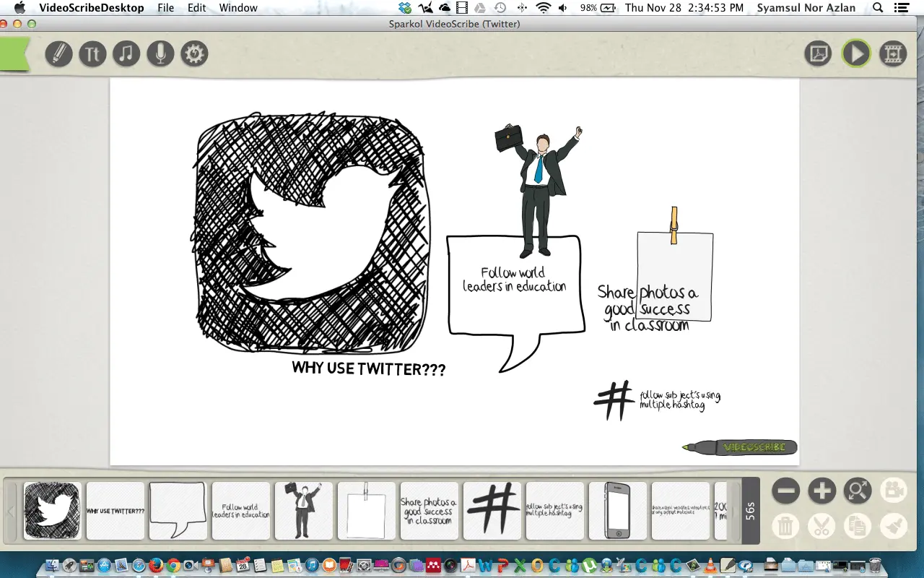Select WHY USE TWITTER??? text on canvas
The image size is (924, 578).
pos(369,368)
